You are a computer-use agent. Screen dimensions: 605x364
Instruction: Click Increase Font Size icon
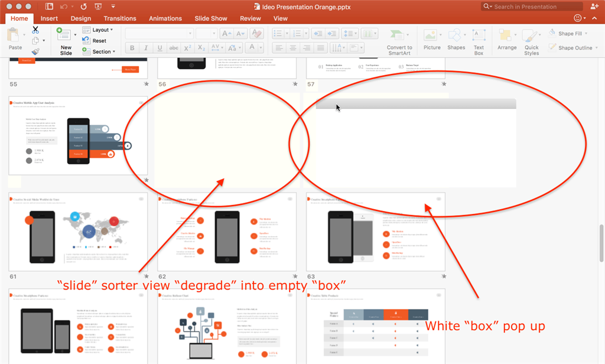[x=226, y=34]
